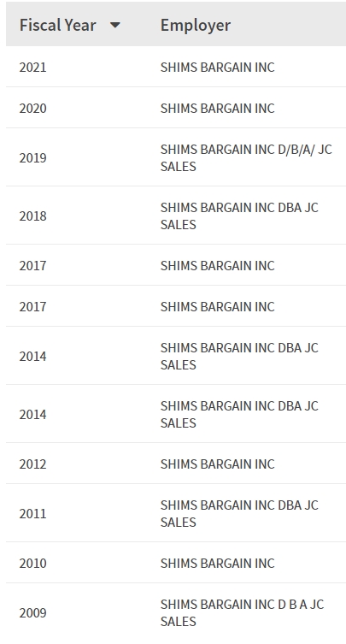Image resolution: width=346 pixels, height=644 pixels.
Task: Click the Fiscal Year header text
Action: click(58, 25)
